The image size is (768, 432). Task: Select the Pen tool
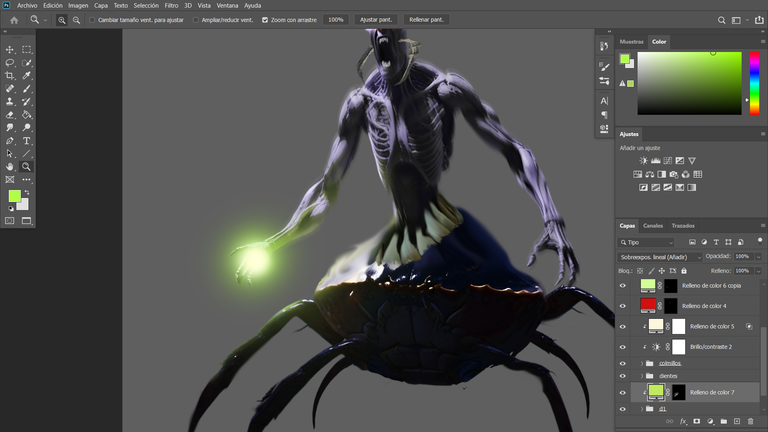[x=10, y=141]
